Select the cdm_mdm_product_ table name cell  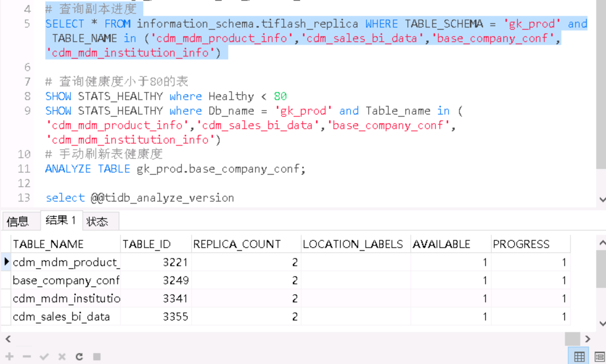66,262
